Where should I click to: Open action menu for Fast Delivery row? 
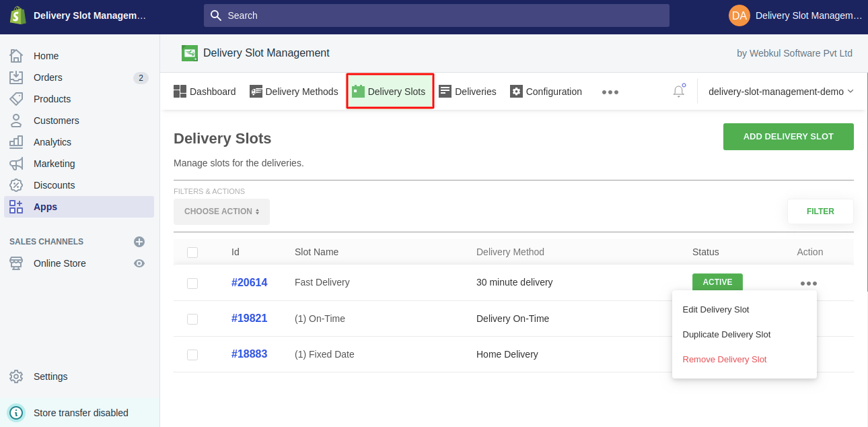(809, 284)
